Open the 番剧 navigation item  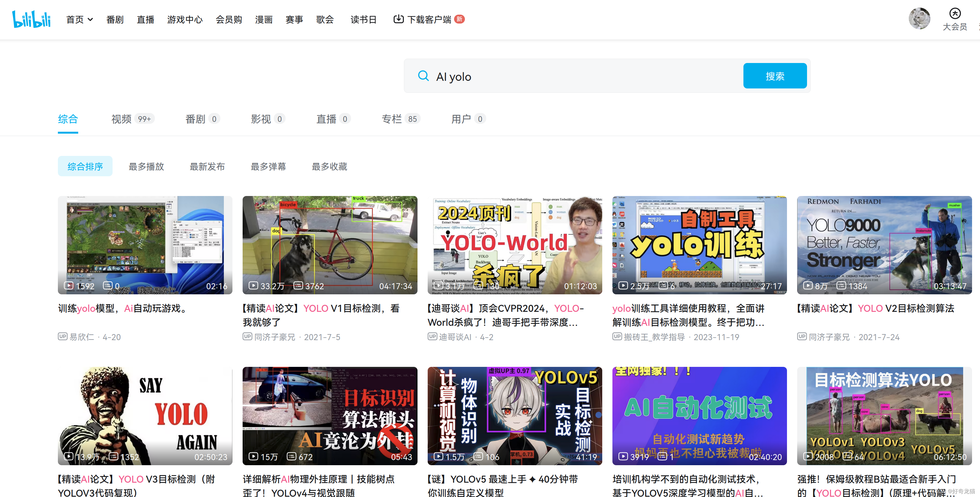point(115,19)
